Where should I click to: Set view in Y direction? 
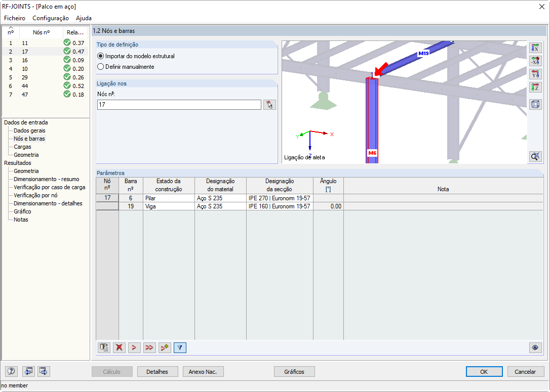[535, 74]
